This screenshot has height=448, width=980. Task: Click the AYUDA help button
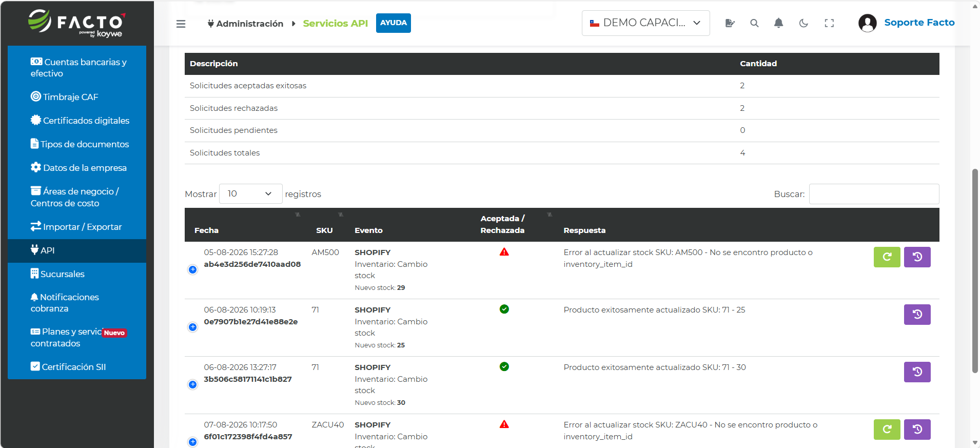point(394,23)
